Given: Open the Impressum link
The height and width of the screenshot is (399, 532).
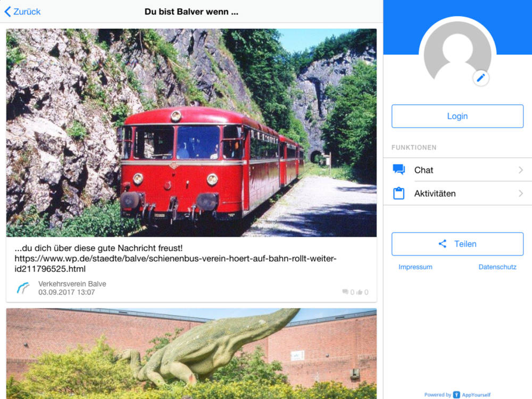Looking at the screenshot, I should pos(415,267).
